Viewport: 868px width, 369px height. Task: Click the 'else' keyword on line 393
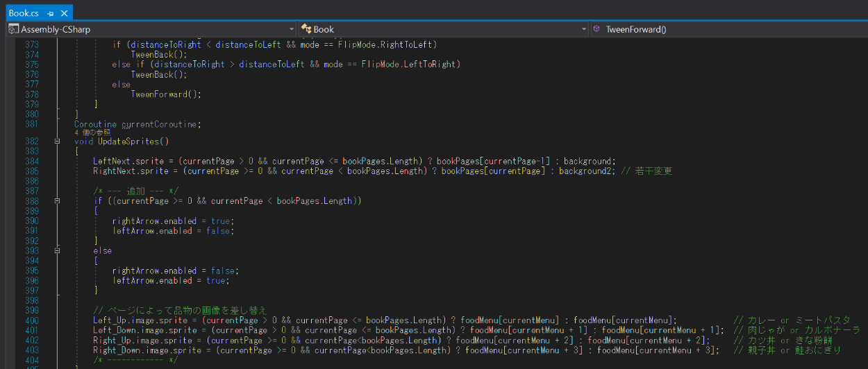pos(103,251)
